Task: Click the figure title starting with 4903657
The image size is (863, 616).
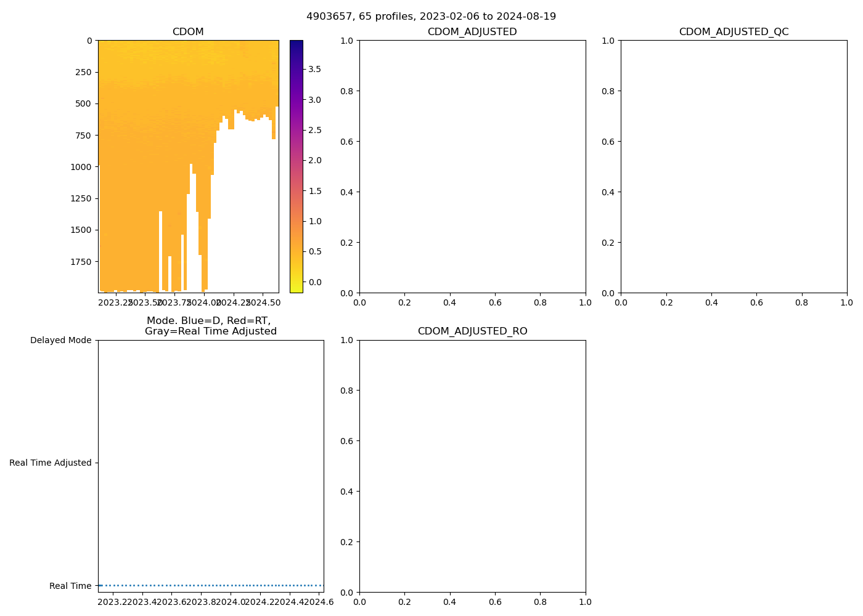Action: 431,16
